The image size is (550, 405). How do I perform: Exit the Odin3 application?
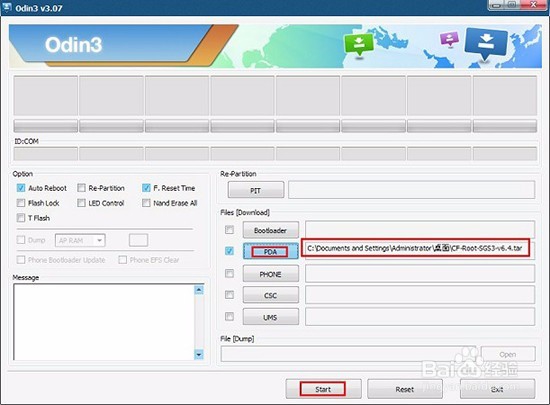pos(497,389)
